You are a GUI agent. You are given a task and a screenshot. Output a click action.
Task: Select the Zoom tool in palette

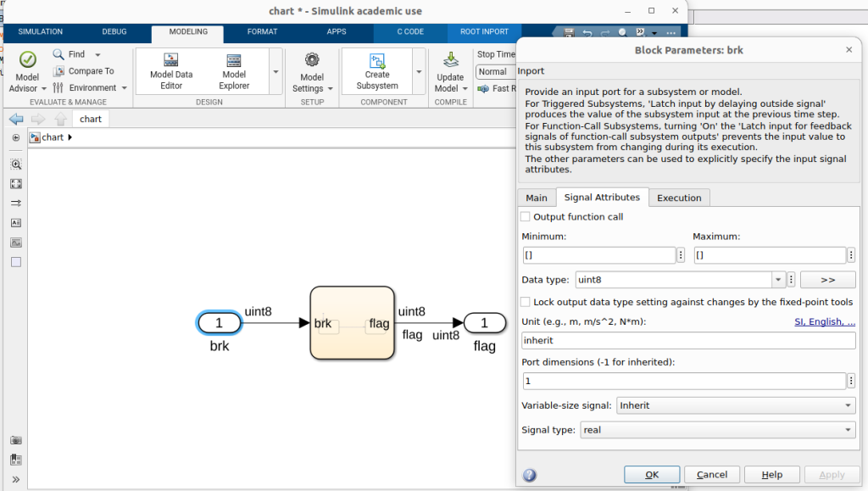(x=16, y=165)
